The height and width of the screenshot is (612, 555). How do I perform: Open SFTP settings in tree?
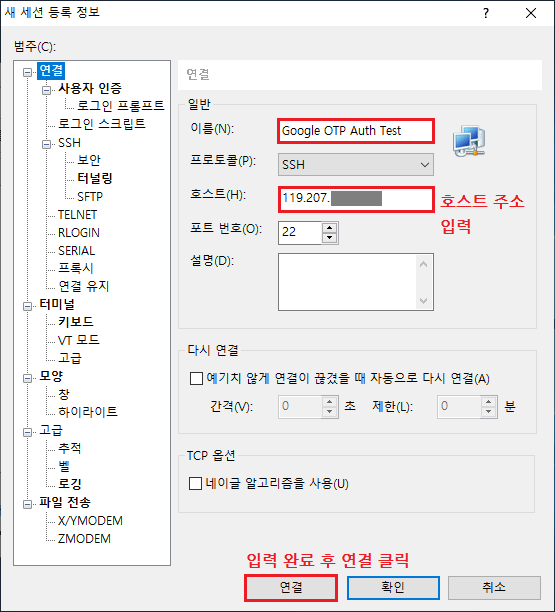pyautogui.click(x=90, y=196)
